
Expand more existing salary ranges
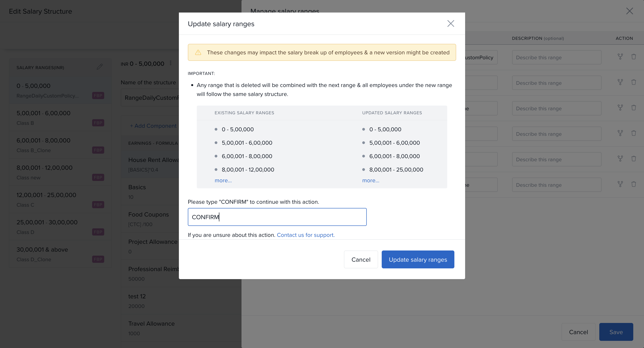(x=223, y=180)
